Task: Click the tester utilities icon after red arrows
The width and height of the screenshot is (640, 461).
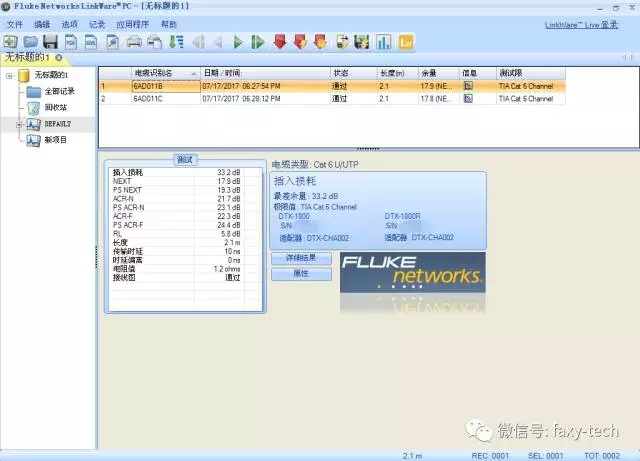Action: point(342,42)
